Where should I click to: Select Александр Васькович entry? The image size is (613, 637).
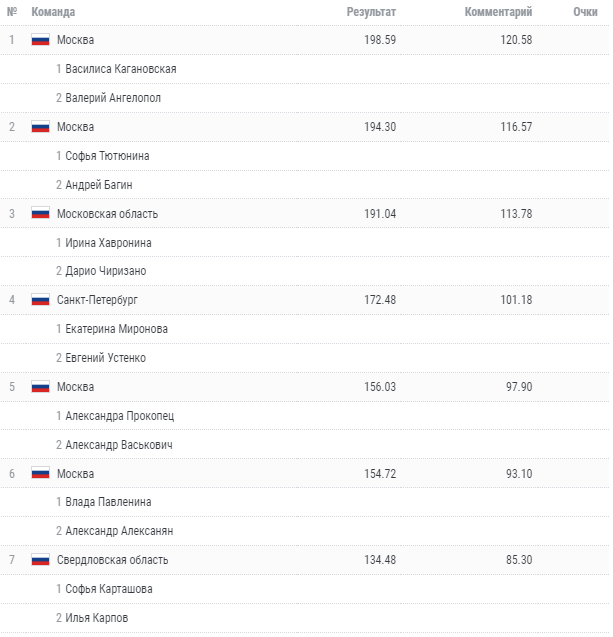(x=119, y=445)
